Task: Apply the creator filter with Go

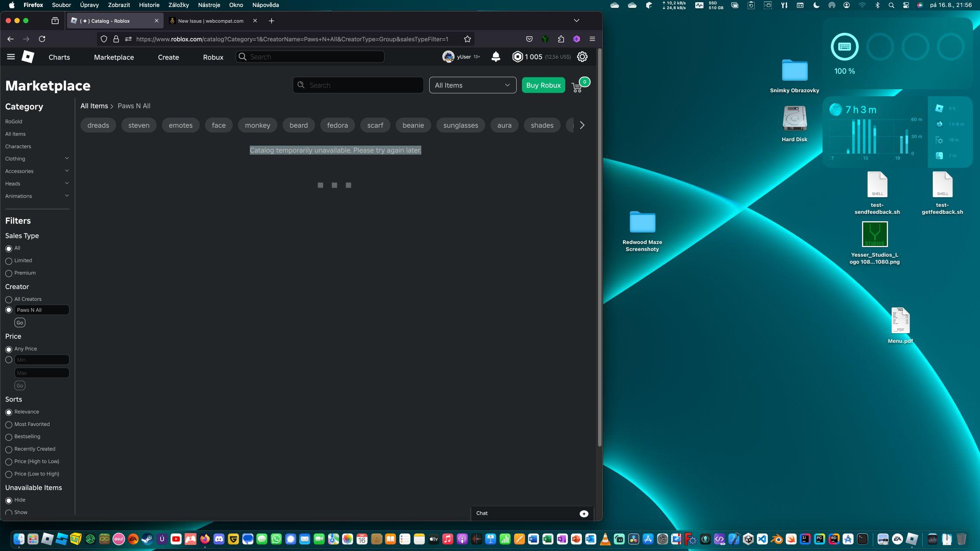Action: [x=20, y=323]
